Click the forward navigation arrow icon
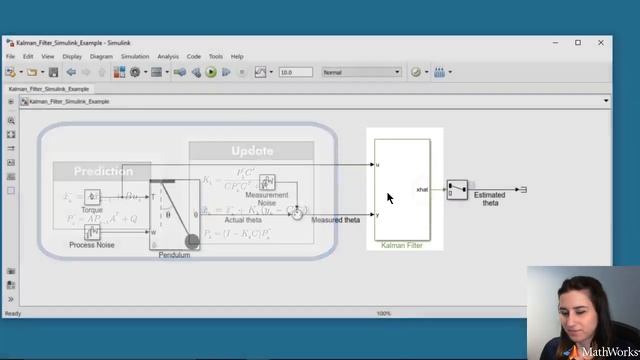The height and width of the screenshot is (360, 640). pyautogui.click(x=86, y=72)
